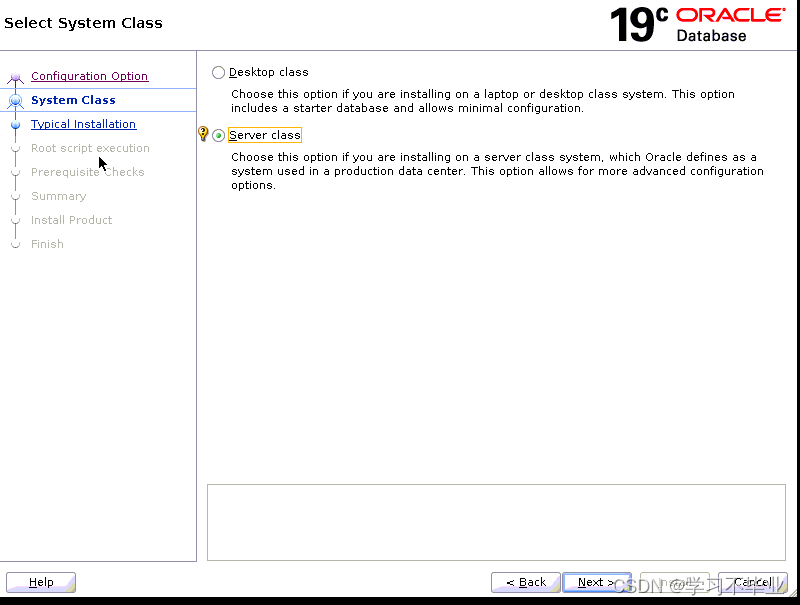This screenshot has width=800, height=605.
Task: Click the Finish step node icon
Action: coord(15,244)
